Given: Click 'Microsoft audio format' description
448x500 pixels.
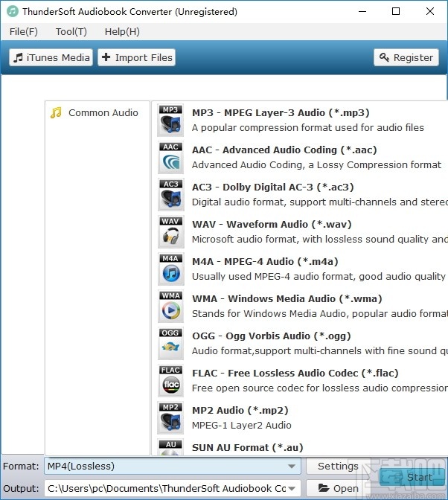Looking at the screenshot, I should pyautogui.click(x=320, y=239).
